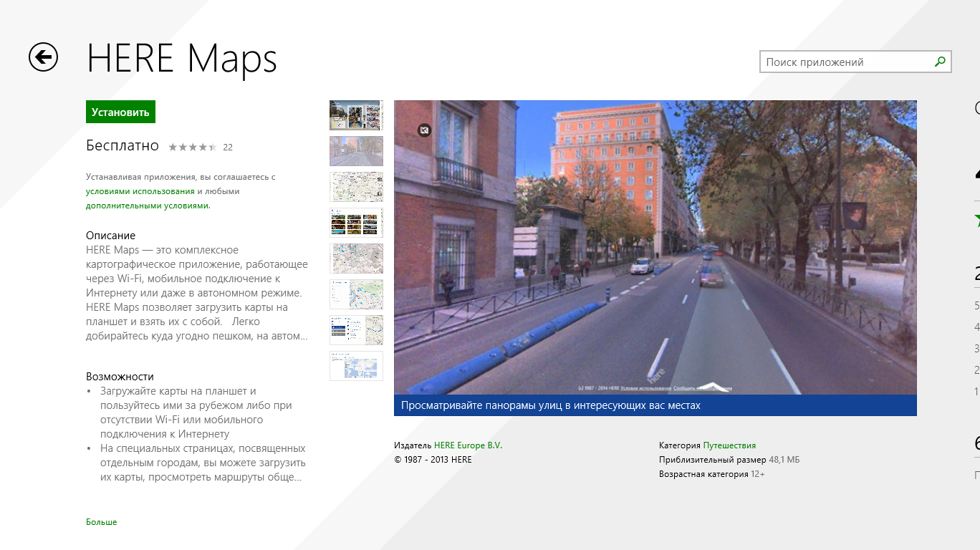980x550 pixels.
Task: Click the copyright text 1987 - 2013 HERE
Action: [x=433, y=460]
